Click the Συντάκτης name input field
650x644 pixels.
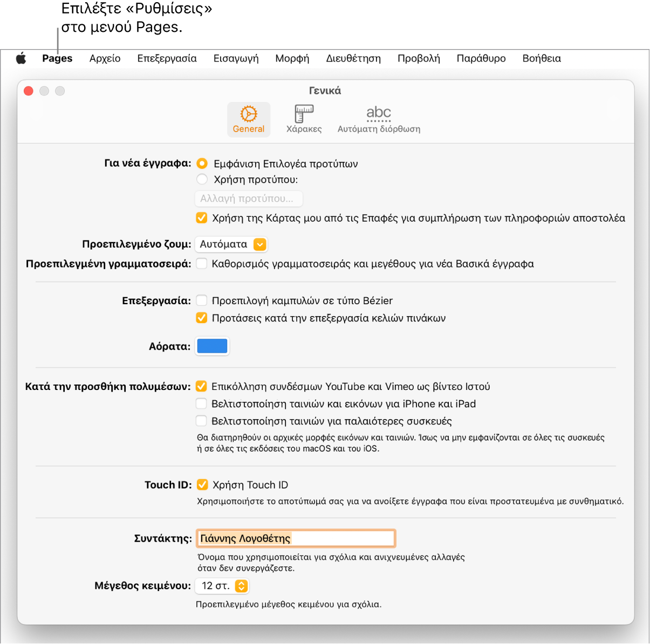(296, 538)
